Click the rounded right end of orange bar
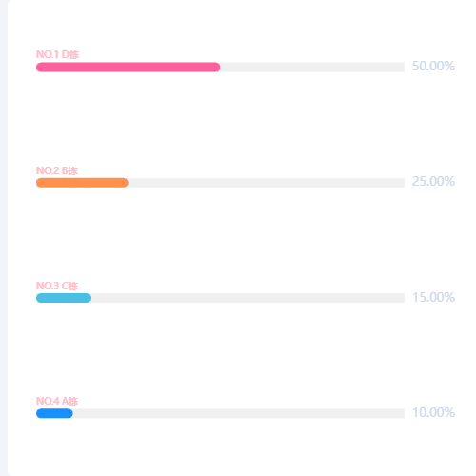 tap(125, 183)
